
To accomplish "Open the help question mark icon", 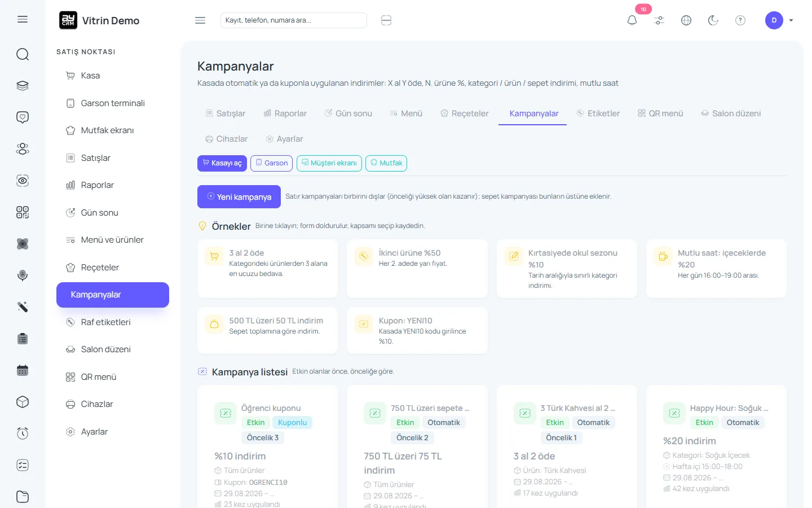I will tap(740, 20).
